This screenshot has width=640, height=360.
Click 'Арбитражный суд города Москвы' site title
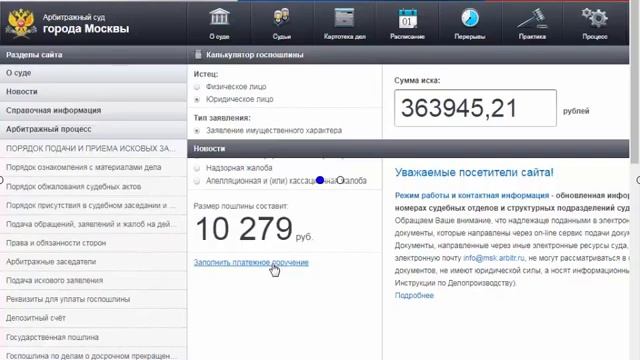pyautogui.click(x=86, y=24)
